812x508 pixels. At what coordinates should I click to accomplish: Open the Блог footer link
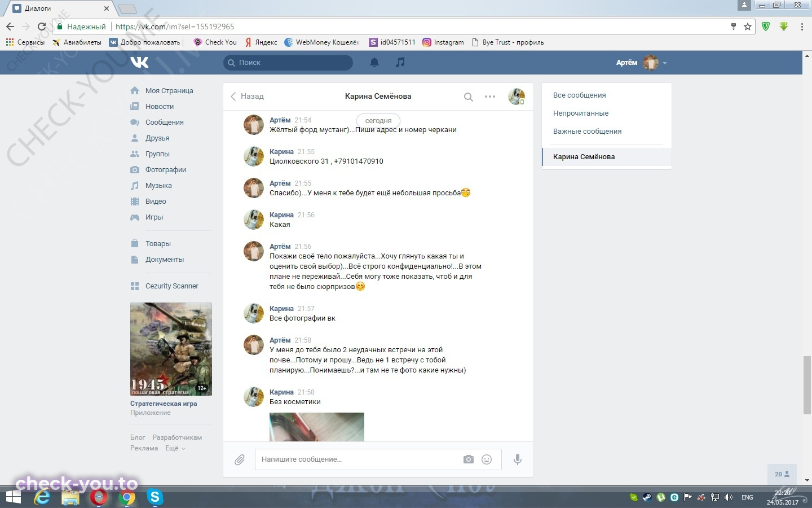click(138, 437)
